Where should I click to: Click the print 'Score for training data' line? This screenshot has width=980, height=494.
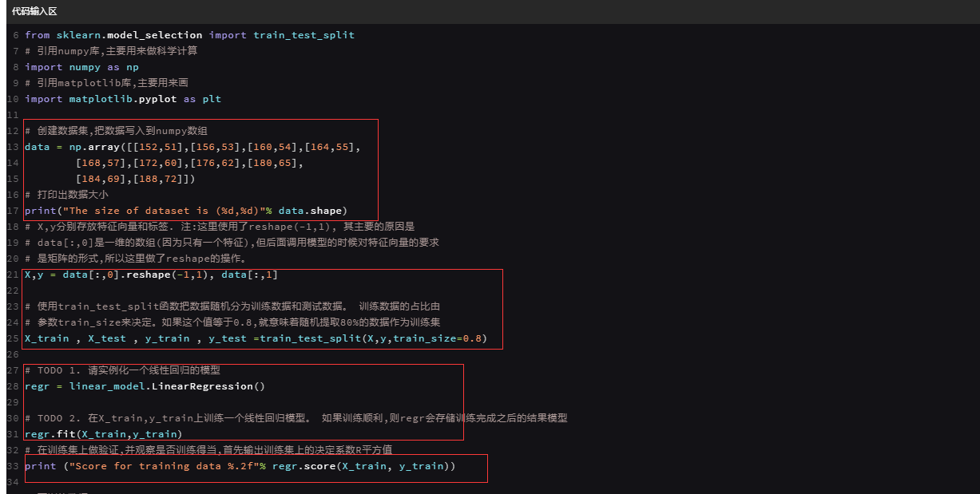click(x=240, y=466)
